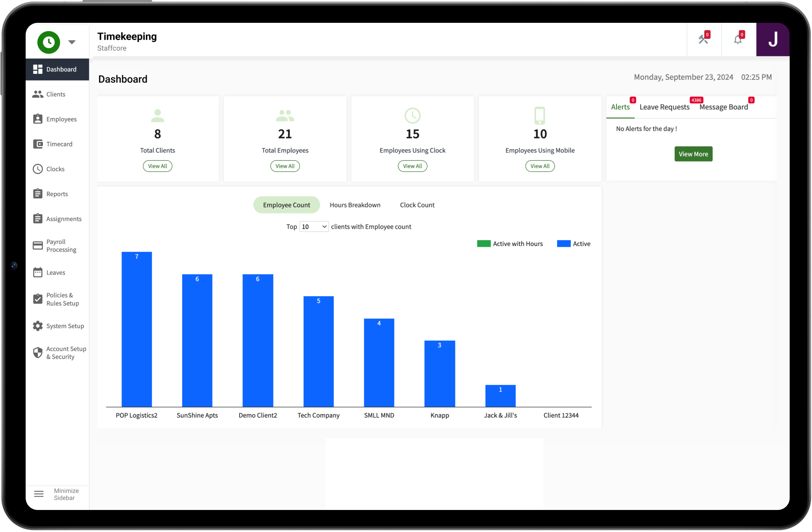Open the Timecard section icon
This screenshot has width=812, height=532.
(38, 144)
